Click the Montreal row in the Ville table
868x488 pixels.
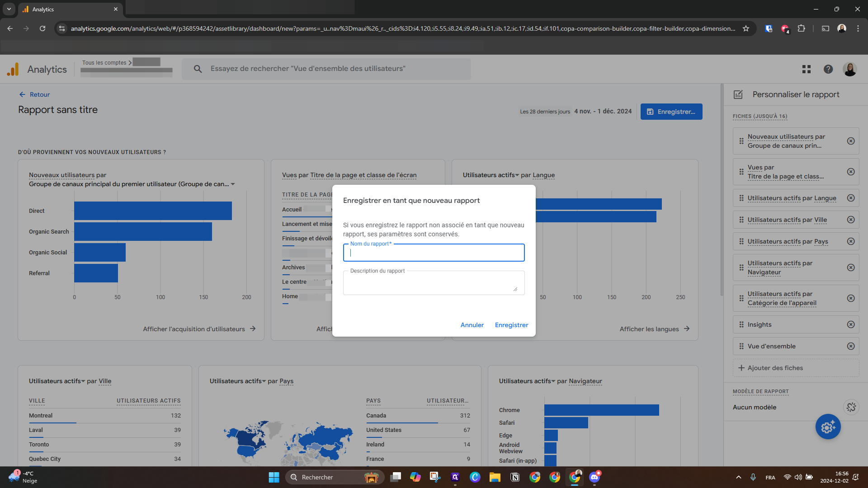click(x=105, y=416)
